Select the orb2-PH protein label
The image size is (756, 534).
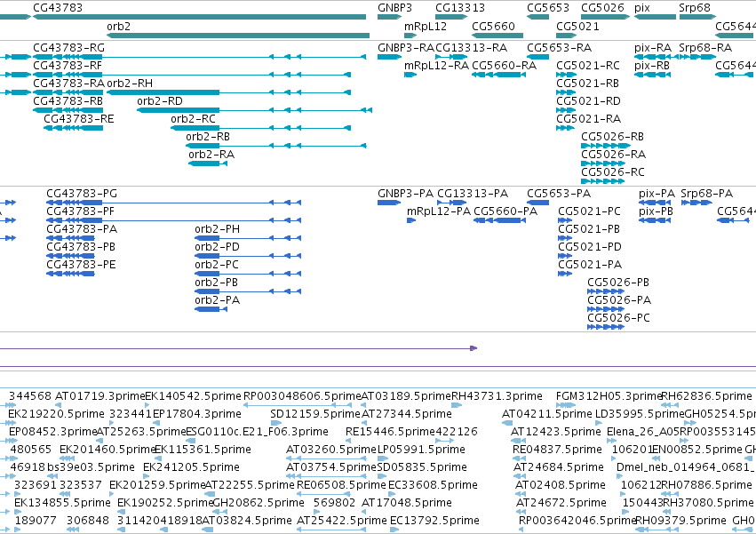(217, 229)
